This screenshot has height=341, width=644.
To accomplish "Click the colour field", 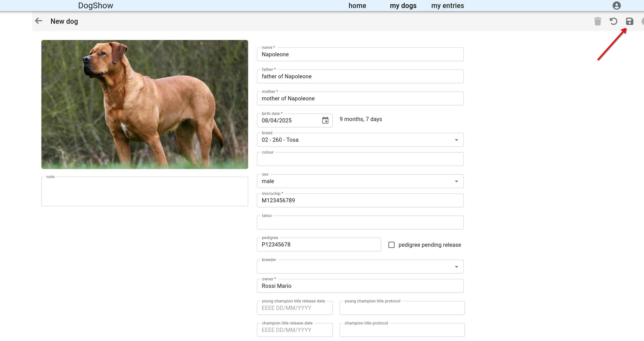I will point(360,159).
